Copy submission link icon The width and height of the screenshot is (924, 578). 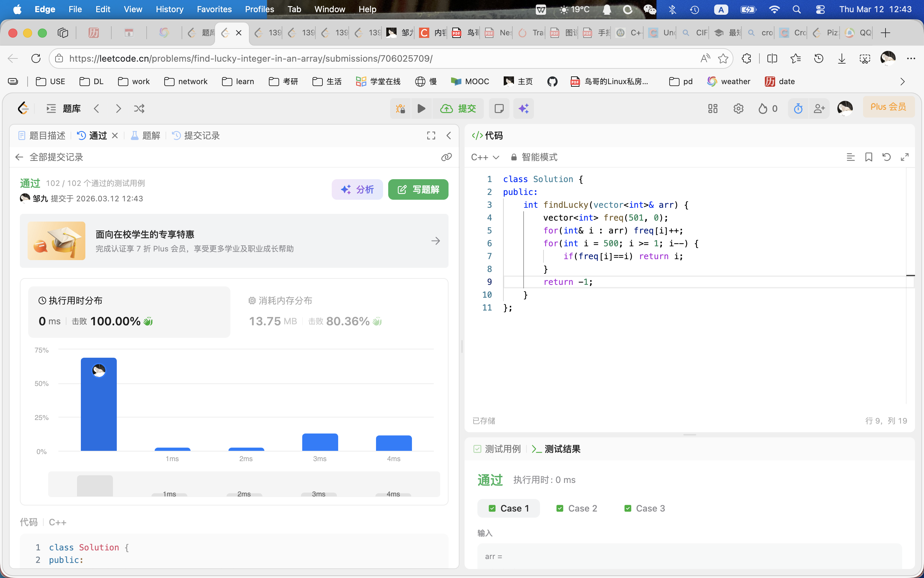[446, 157]
